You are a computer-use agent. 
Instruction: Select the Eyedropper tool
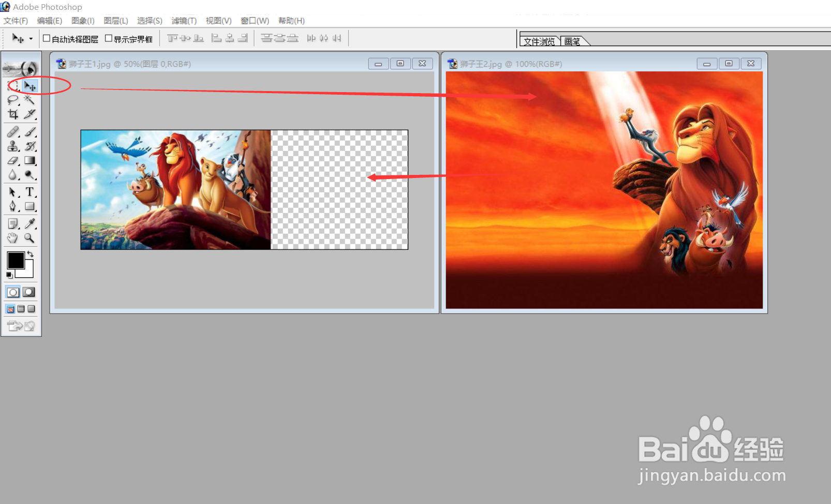click(x=30, y=224)
